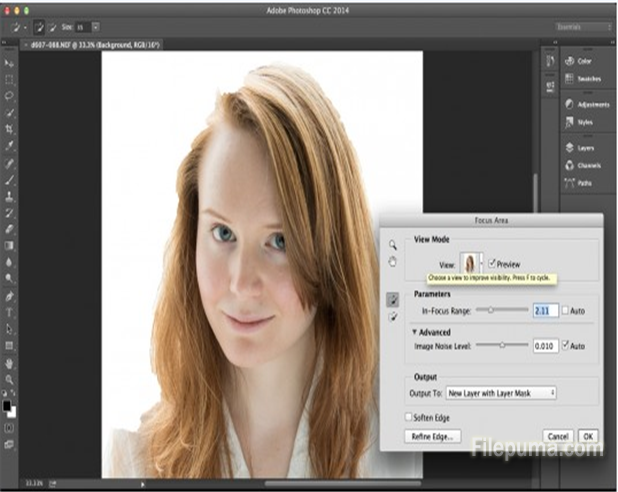Image resolution: width=618 pixels, height=492 pixels.
Task: Select the Lasso tool
Action: tap(11, 96)
